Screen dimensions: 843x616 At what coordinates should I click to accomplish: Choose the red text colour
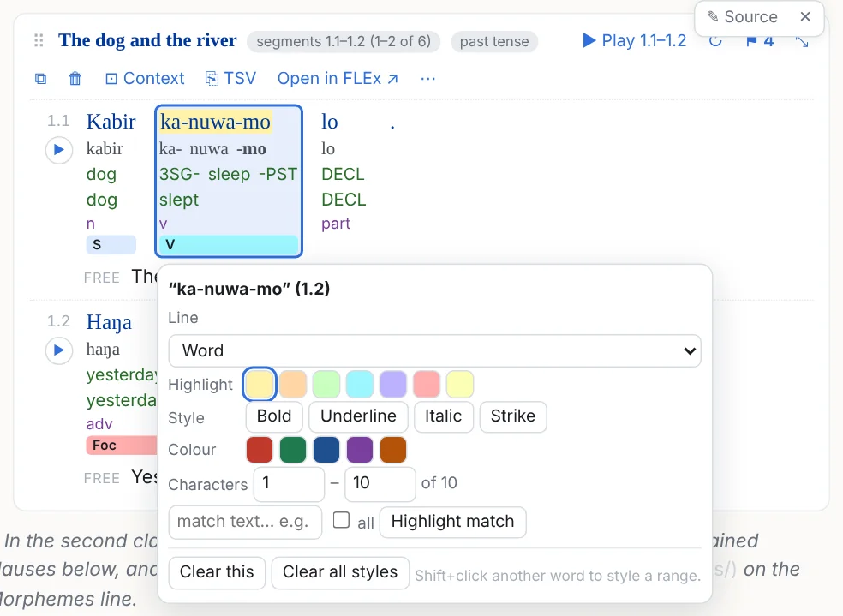[x=260, y=450]
